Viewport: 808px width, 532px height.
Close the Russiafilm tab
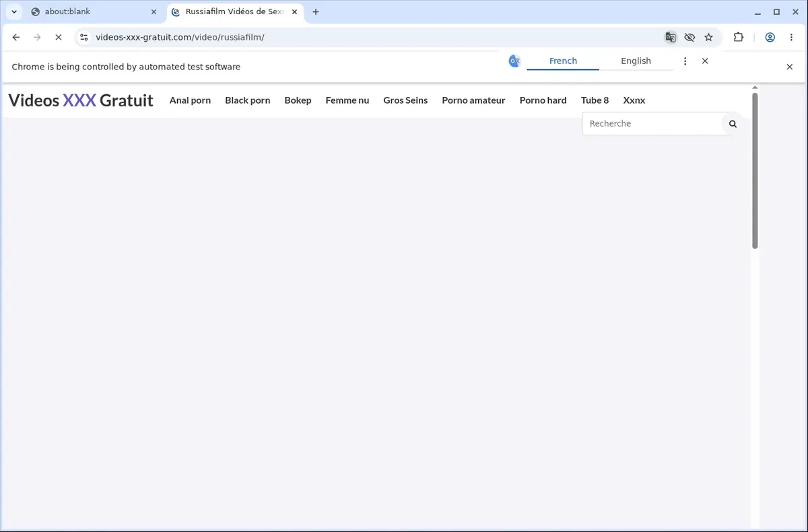pyautogui.click(x=294, y=11)
